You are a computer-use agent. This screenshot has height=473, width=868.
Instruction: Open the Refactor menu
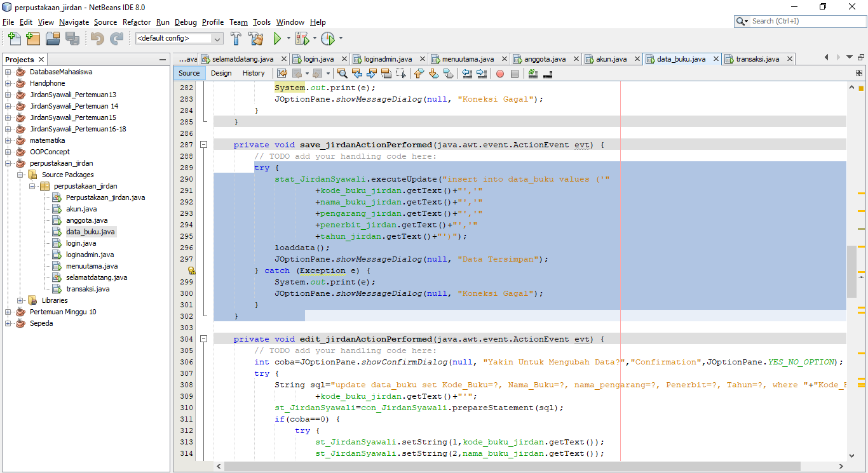[x=136, y=22]
